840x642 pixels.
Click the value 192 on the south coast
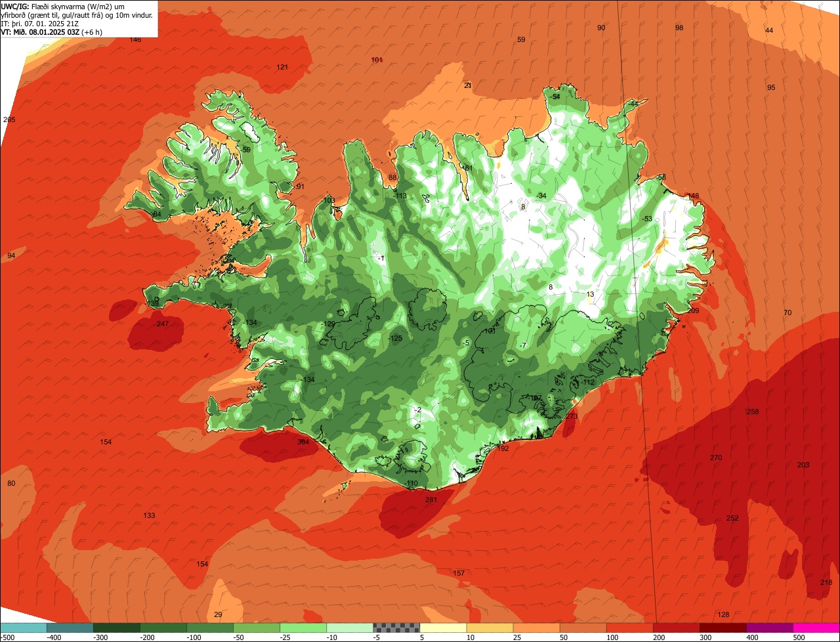503,448
